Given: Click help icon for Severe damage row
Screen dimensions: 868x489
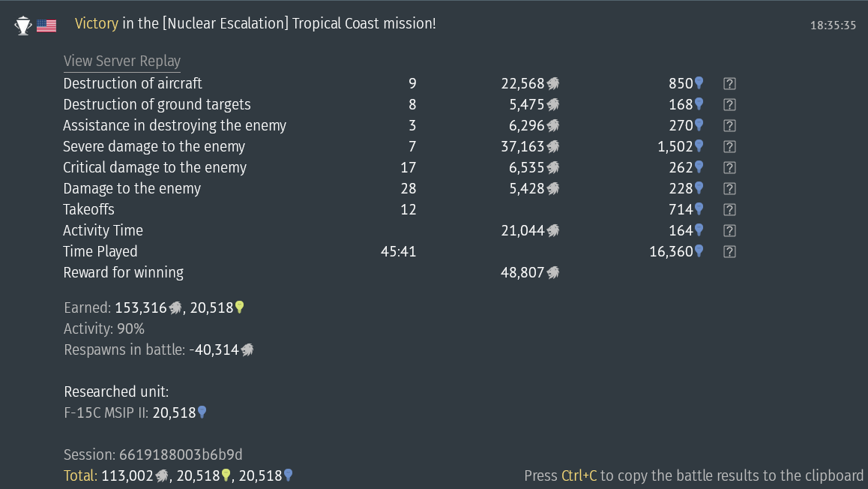Looking at the screenshot, I should pos(729,147).
